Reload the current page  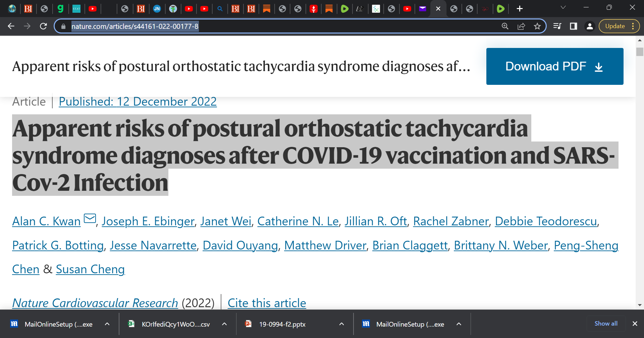click(x=43, y=26)
